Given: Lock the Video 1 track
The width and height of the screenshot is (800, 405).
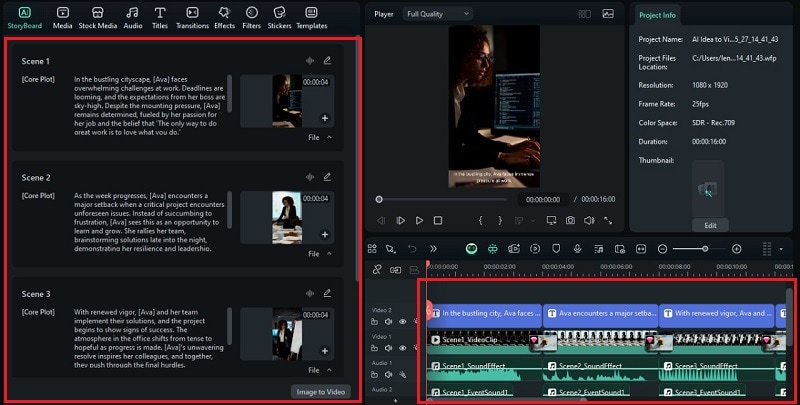Looking at the screenshot, I should tap(374, 348).
